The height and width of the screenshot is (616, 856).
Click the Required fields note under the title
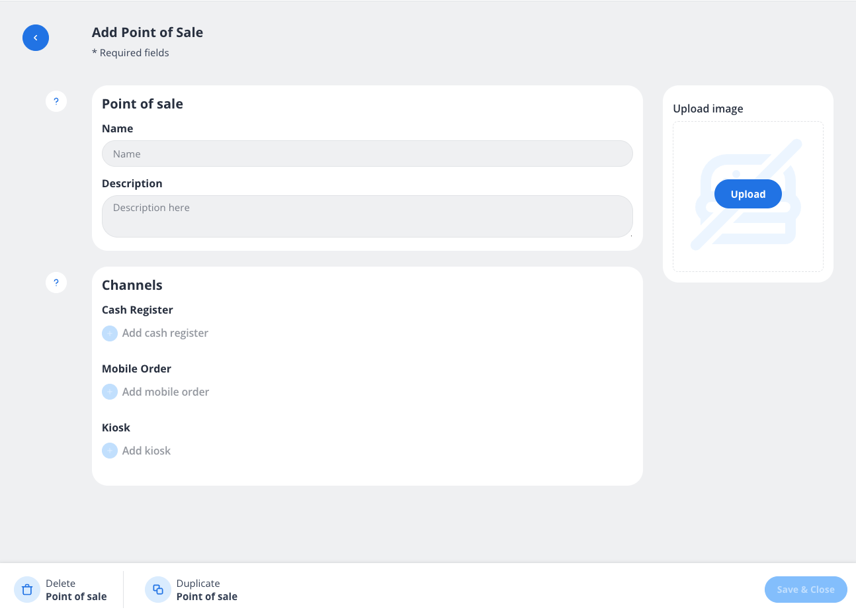tap(130, 52)
